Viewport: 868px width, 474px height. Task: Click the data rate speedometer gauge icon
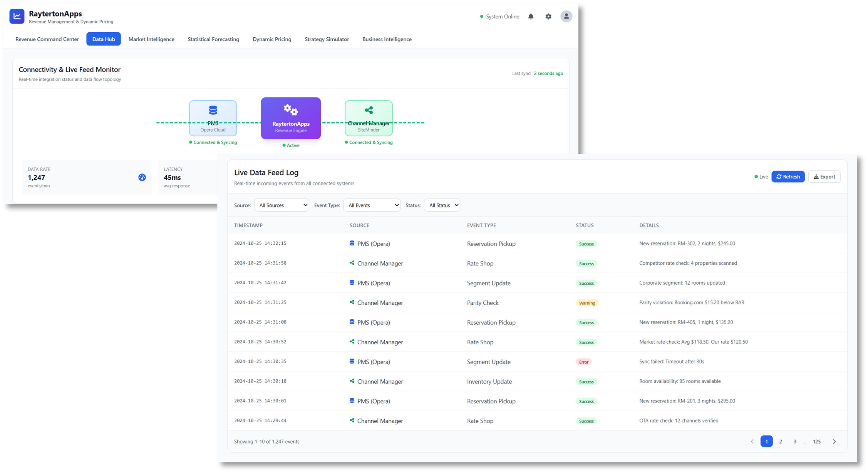pyautogui.click(x=142, y=177)
